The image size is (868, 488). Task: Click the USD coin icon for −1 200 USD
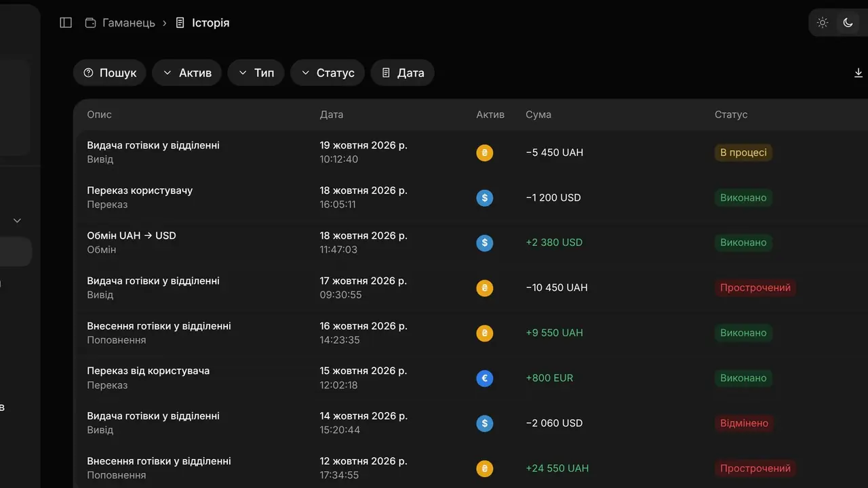click(x=484, y=198)
